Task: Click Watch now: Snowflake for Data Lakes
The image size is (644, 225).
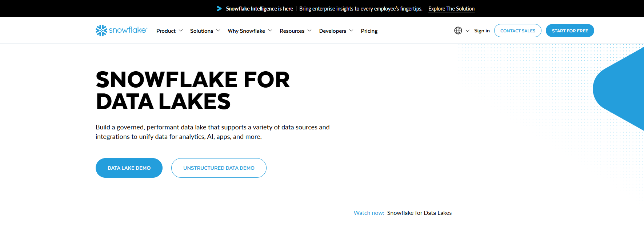Action: [x=403, y=213]
